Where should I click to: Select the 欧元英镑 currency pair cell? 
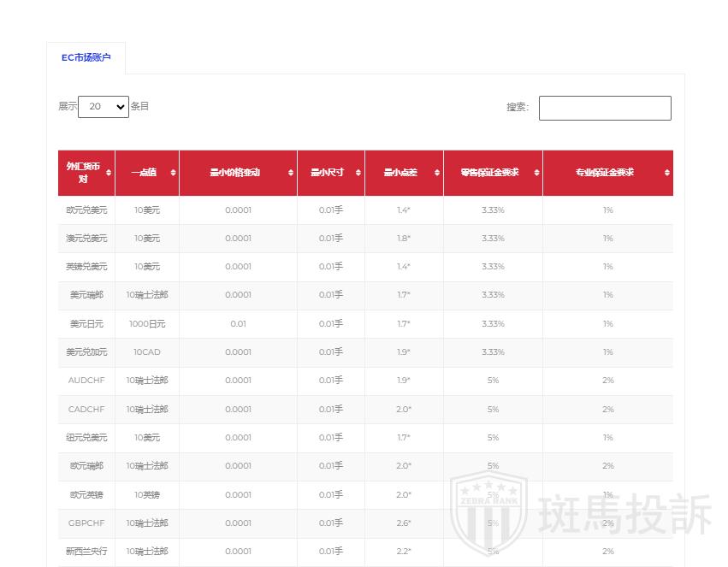(x=86, y=495)
